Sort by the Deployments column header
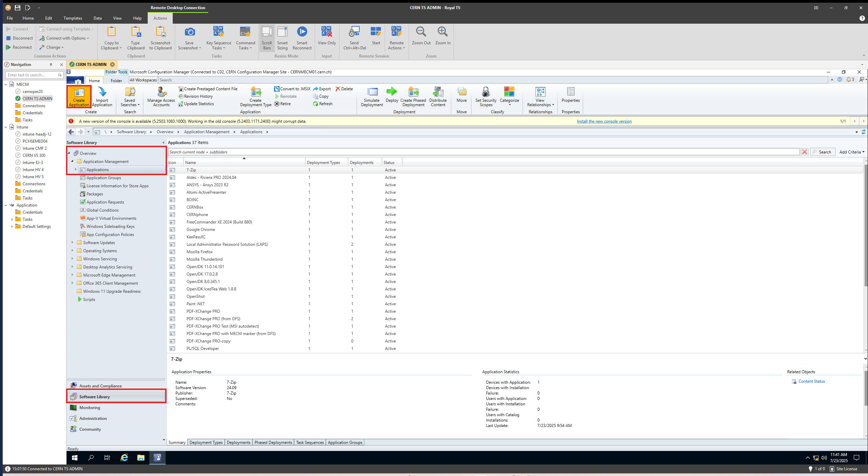The height and width of the screenshot is (476, 868). [x=365, y=163]
